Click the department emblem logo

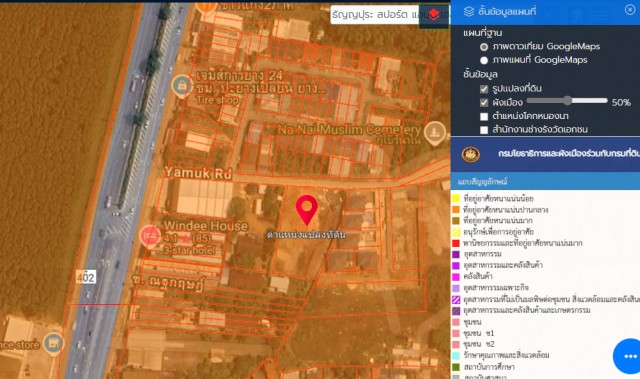click(x=470, y=154)
